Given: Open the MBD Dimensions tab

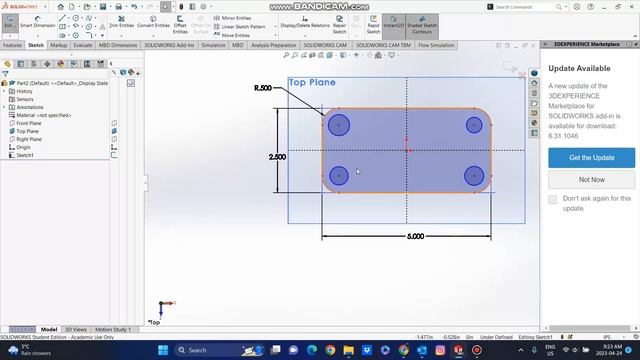Looking at the screenshot, I should click(x=118, y=45).
